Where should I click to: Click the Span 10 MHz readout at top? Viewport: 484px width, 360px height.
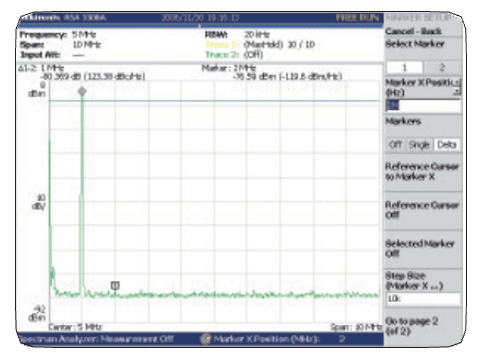point(60,45)
